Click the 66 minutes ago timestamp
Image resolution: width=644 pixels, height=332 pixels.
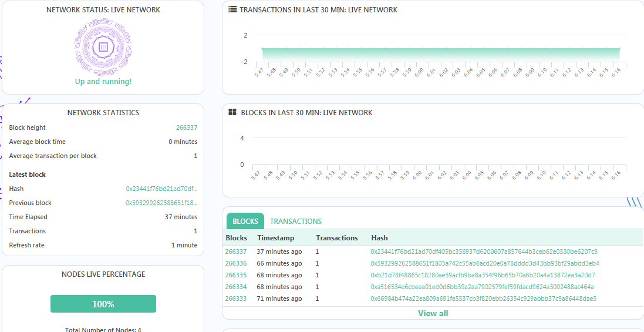279,263
